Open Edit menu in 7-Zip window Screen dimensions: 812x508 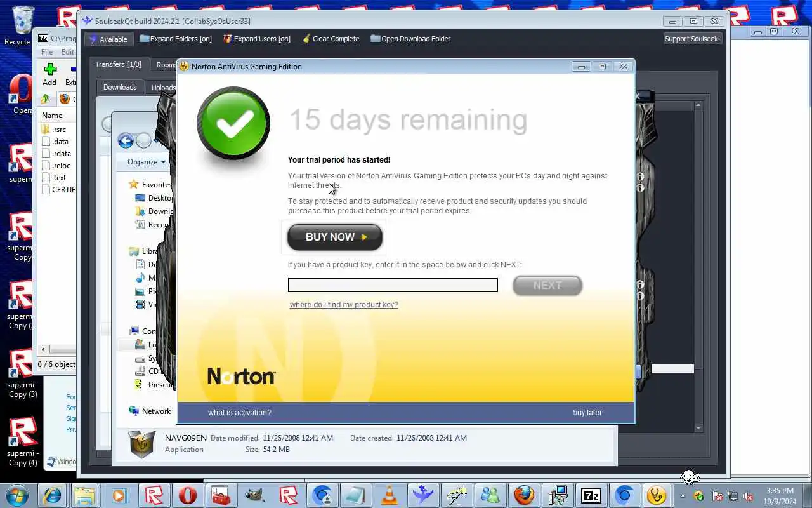click(x=68, y=52)
